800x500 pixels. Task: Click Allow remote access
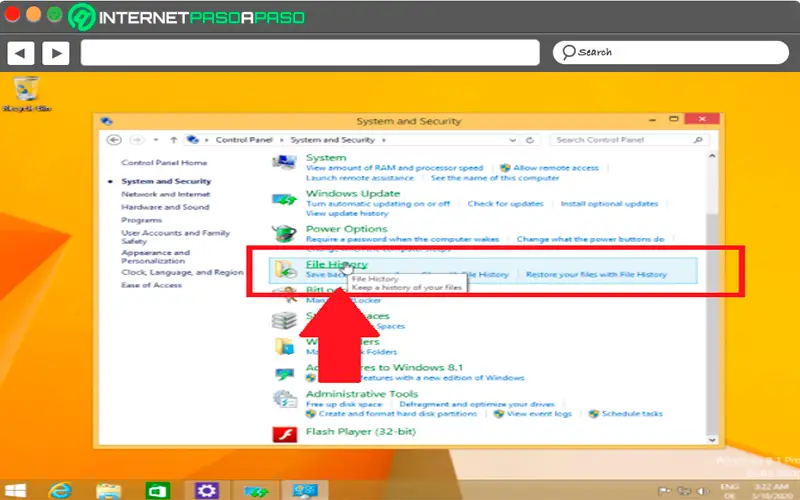(556, 168)
